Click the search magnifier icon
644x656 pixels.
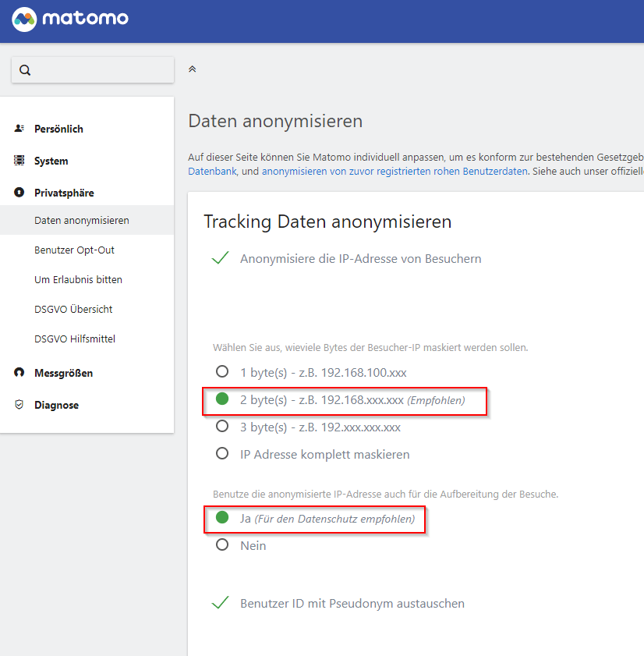click(x=25, y=70)
